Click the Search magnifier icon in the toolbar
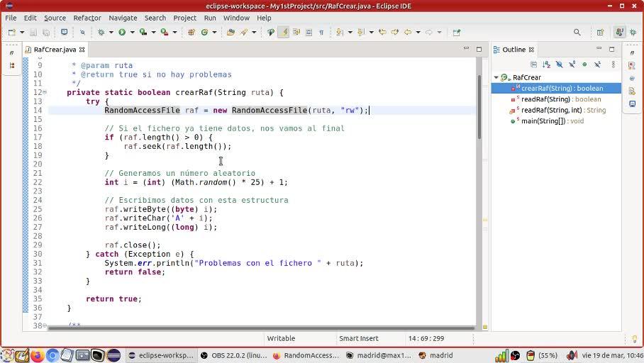The height and width of the screenshot is (363, 644). pyautogui.click(x=577, y=32)
